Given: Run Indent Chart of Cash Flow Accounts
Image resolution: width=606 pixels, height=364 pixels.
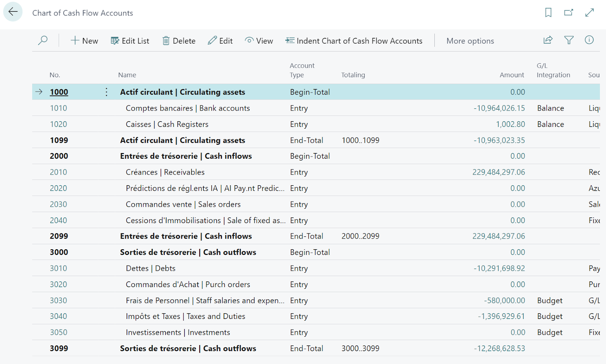Looking at the screenshot, I should pos(355,41).
